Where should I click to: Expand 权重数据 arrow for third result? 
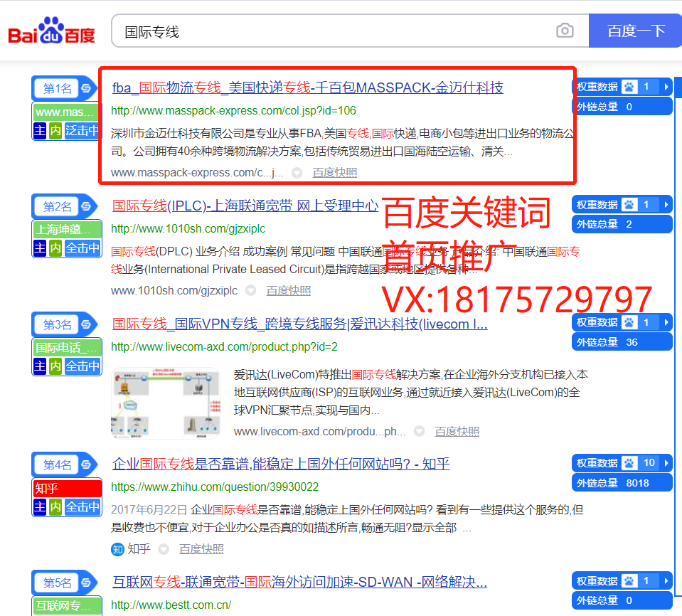666,322
